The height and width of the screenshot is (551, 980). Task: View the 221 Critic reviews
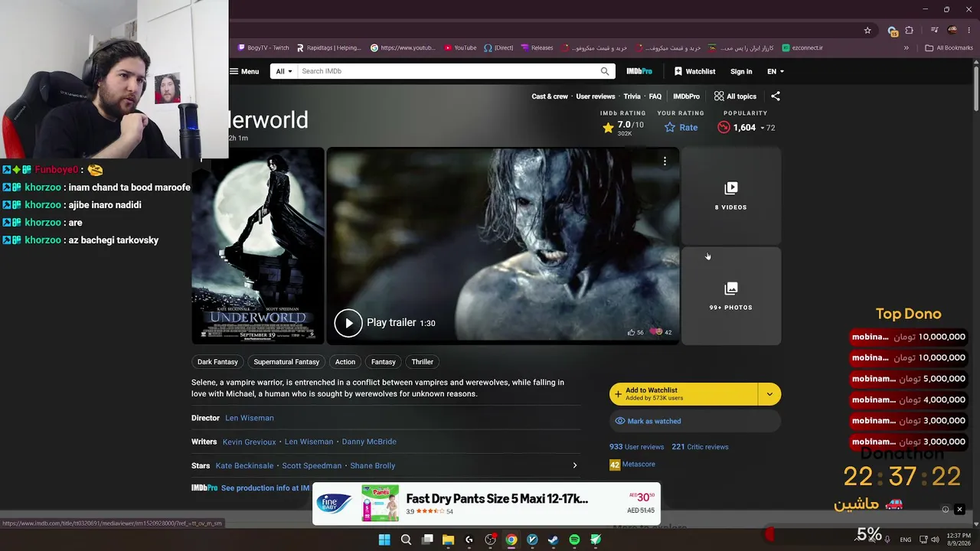click(x=700, y=447)
